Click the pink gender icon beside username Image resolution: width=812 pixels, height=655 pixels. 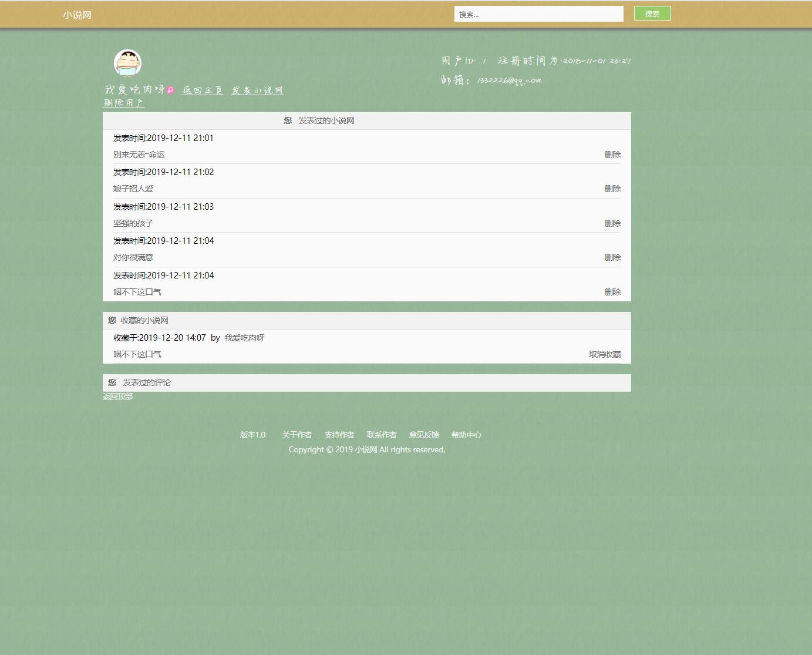point(170,90)
